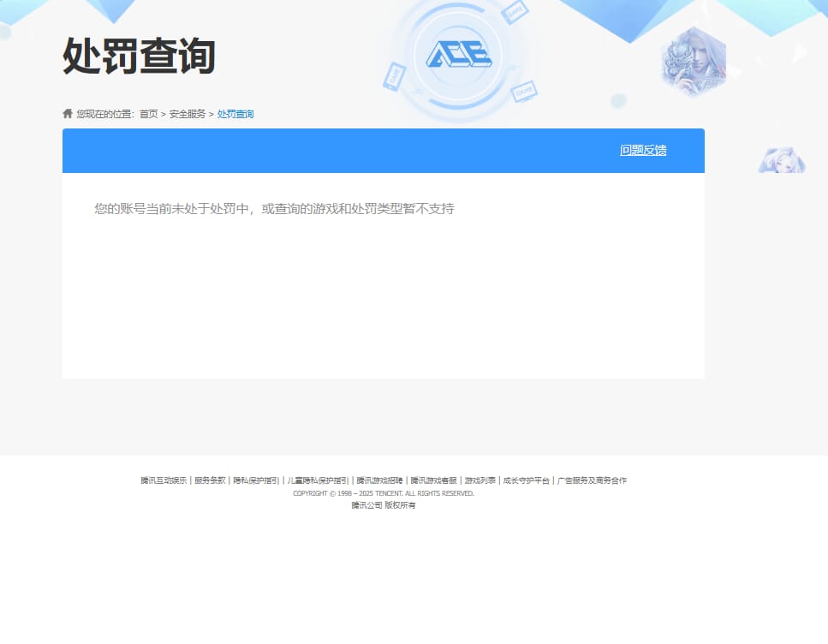Click the 处罚查询 page title
The width and height of the screenshot is (828, 644).
click(x=140, y=56)
